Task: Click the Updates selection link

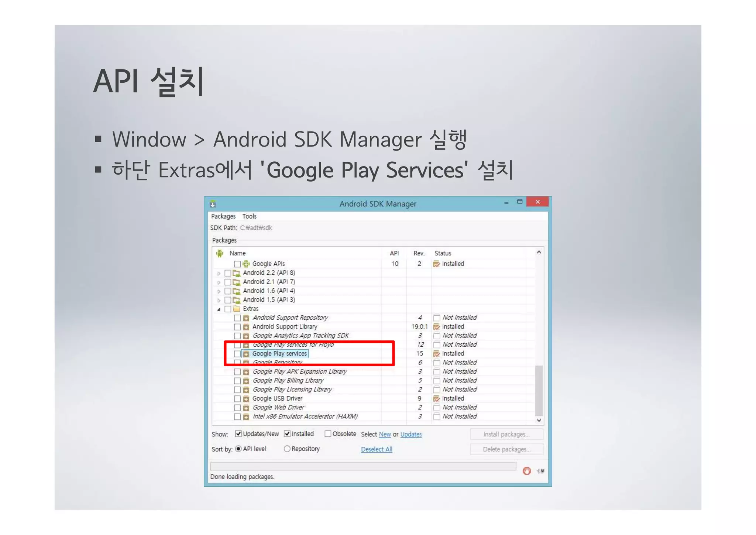Action: tap(411, 435)
